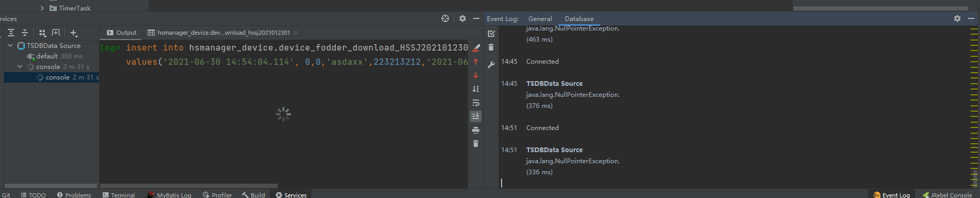The height and width of the screenshot is (198, 980).
Task: Open the Event Log gear options
Action: click(957, 18)
